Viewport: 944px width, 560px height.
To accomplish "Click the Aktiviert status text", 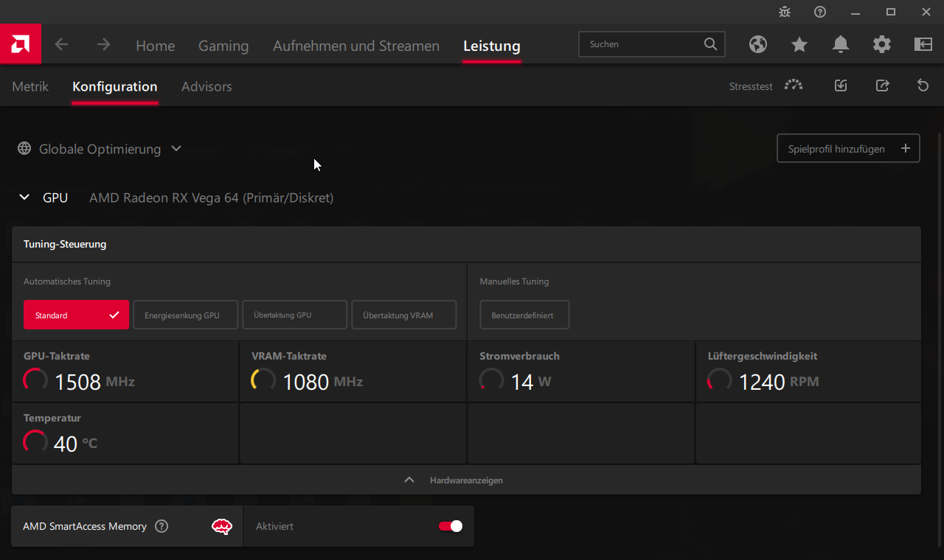I will tap(274, 526).
